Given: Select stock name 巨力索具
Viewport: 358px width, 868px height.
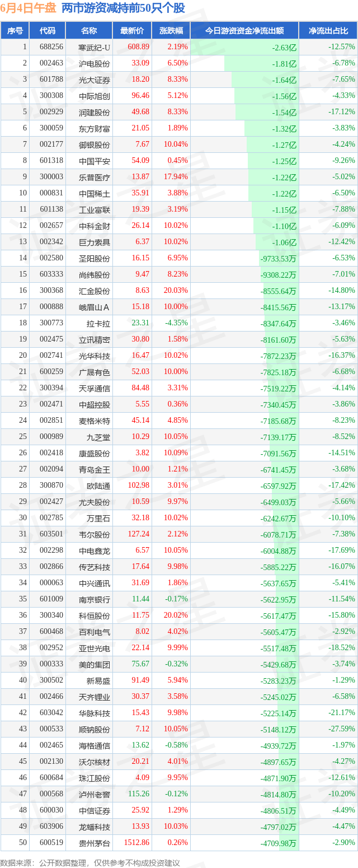Looking at the screenshot, I should (x=95, y=242).
